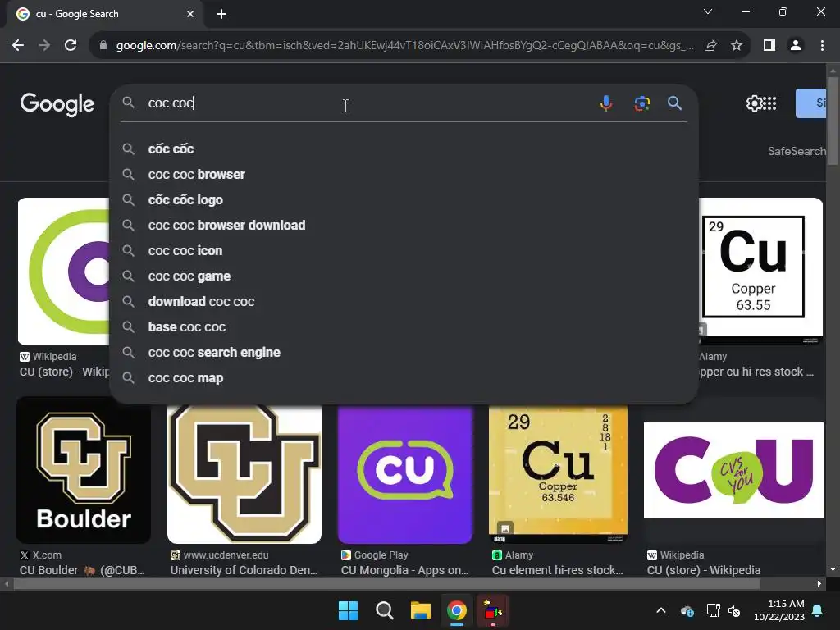Image resolution: width=840 pixels, height=630 pixels.
Task: Go back using browser back arrow
Action: [x=18, y=46]
